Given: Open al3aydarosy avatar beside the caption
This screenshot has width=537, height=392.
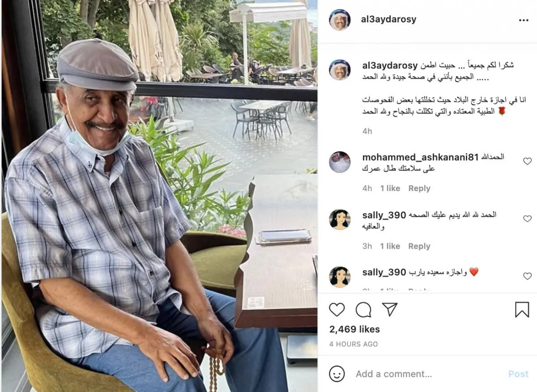Looking at the screenshot, I should [x=340, y=70].
